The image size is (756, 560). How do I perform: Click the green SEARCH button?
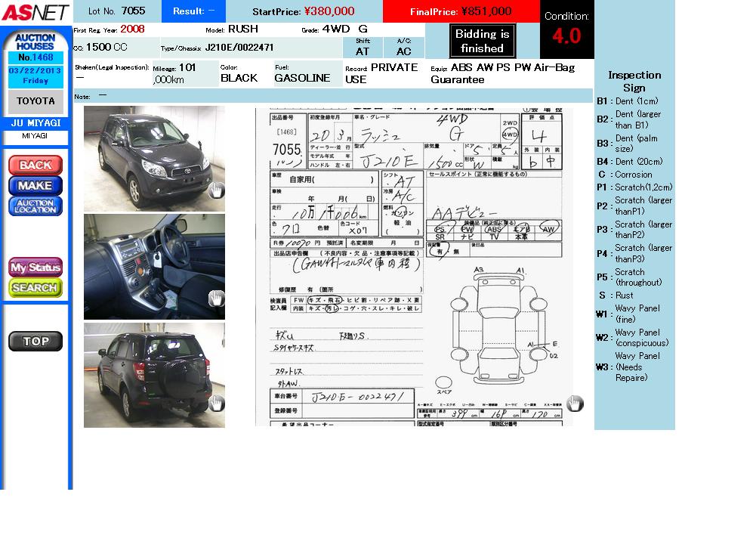pyautogui.click(x=35, y=288)
